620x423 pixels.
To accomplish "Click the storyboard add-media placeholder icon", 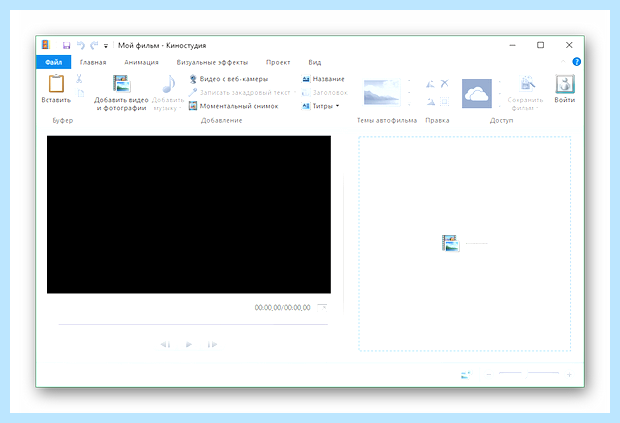I will [x=450, y=243].
